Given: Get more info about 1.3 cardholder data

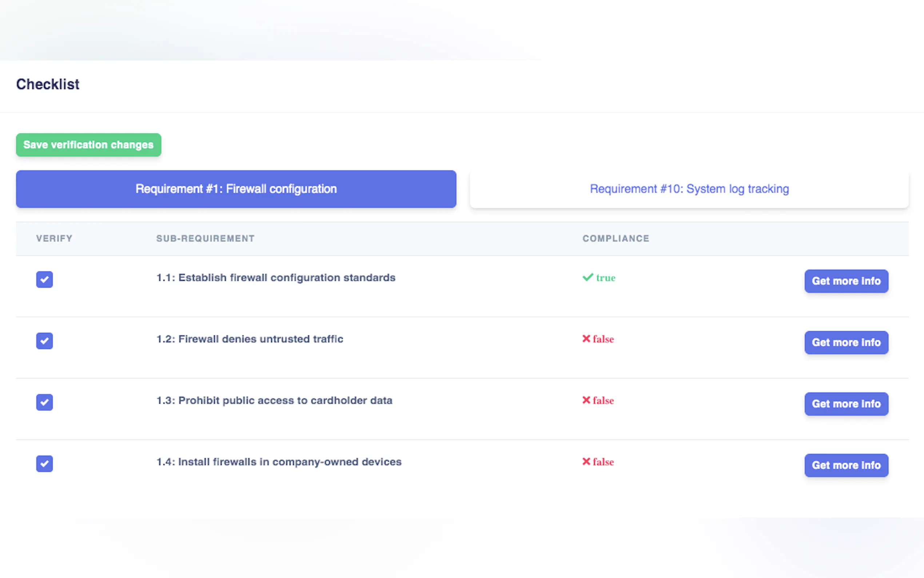Looking at the screenshot, I should [846, 404].
